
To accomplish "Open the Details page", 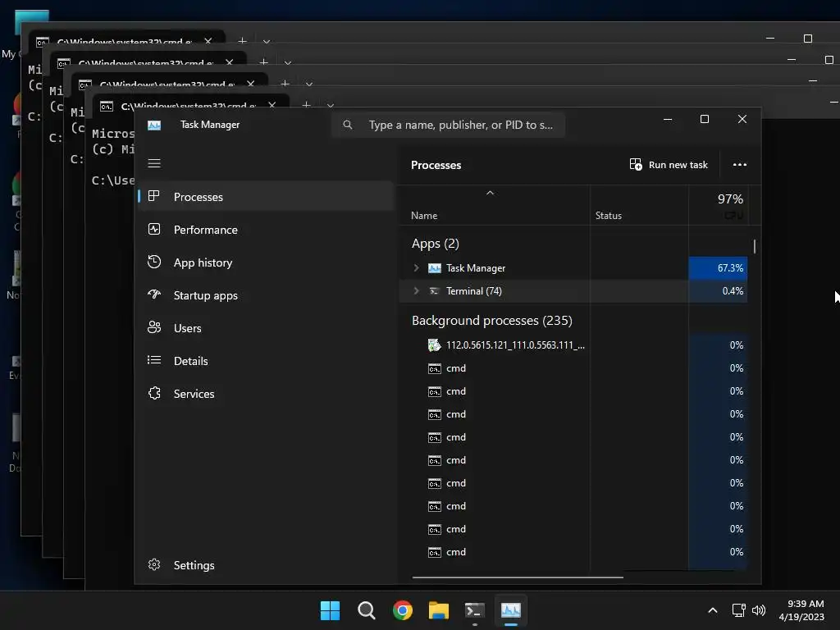I will 266,361.
